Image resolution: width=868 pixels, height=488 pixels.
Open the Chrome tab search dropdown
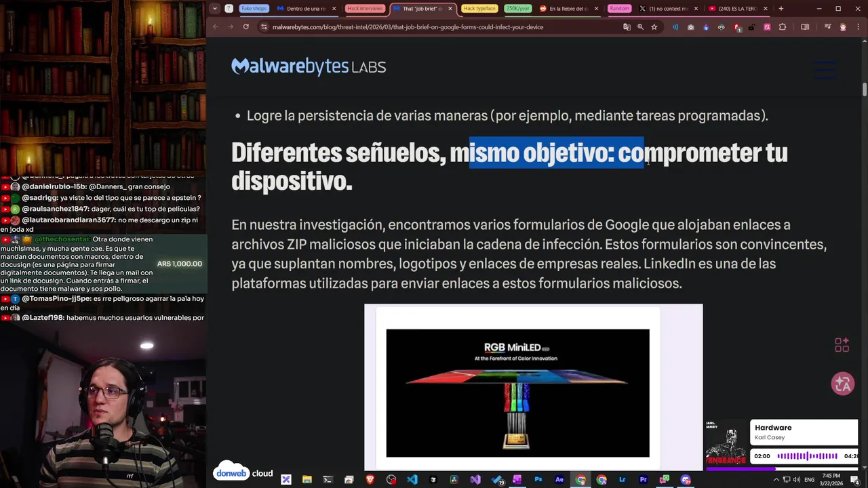215,9
